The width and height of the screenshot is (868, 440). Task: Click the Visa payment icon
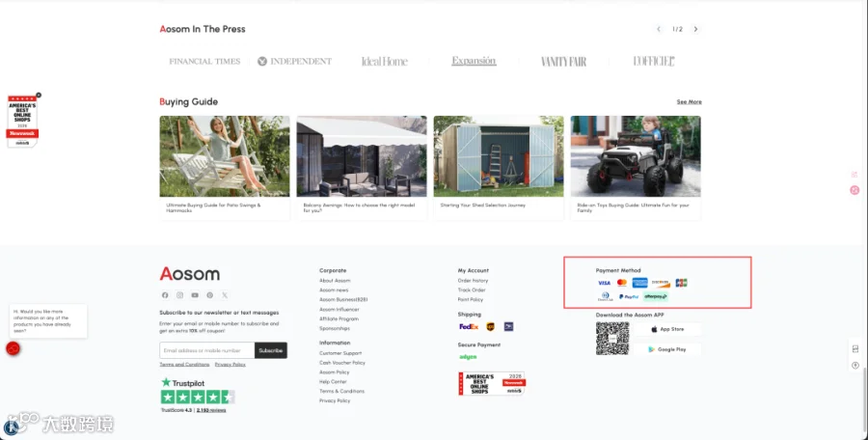(x=604, y=283)
